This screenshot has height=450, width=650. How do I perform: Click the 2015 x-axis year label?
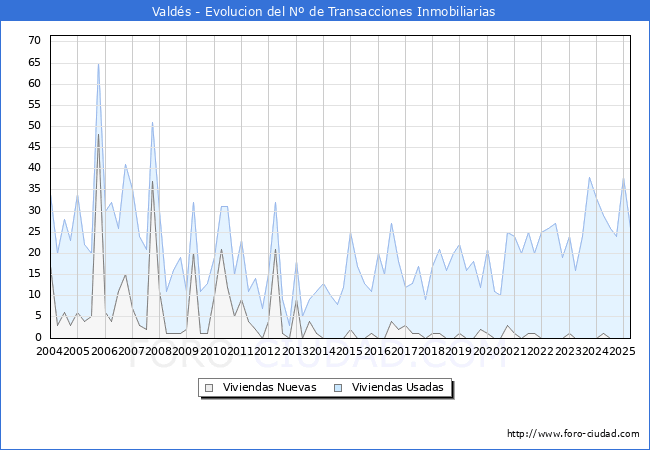(x=349, y=351)
